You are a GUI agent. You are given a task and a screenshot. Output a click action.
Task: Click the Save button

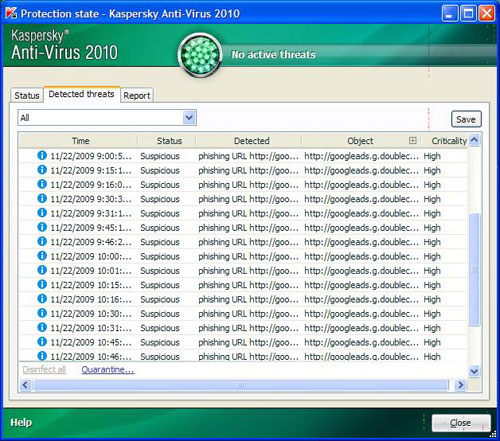tap(466, 119)
